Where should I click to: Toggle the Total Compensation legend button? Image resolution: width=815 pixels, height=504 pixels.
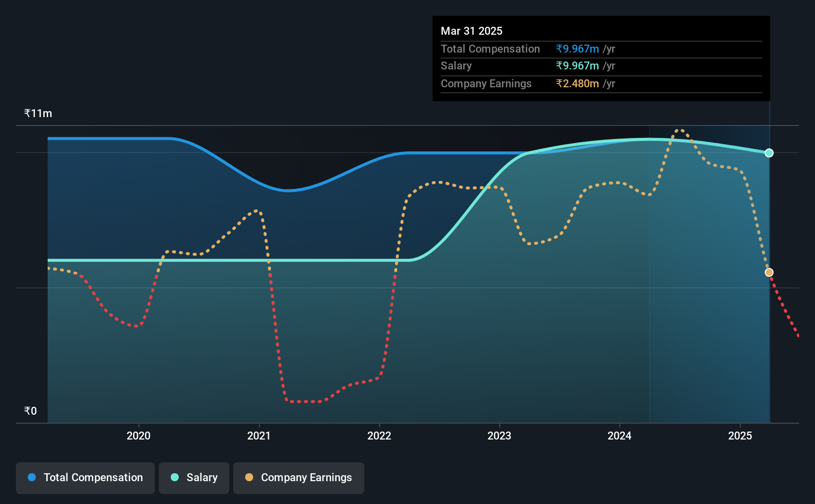pyautogui.click(x=85, y=478)
